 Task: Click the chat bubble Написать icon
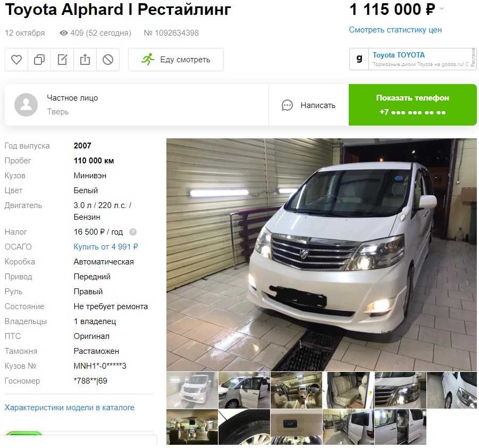pos(287,105)
